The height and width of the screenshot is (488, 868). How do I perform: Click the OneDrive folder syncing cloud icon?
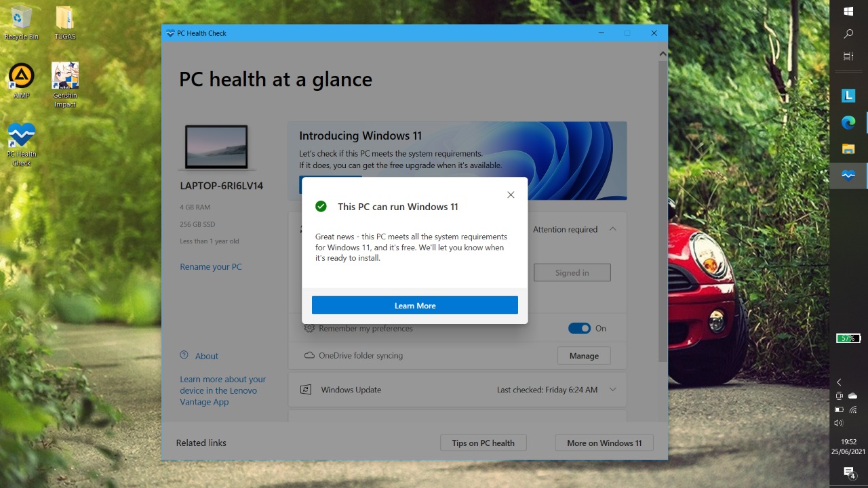309,355
